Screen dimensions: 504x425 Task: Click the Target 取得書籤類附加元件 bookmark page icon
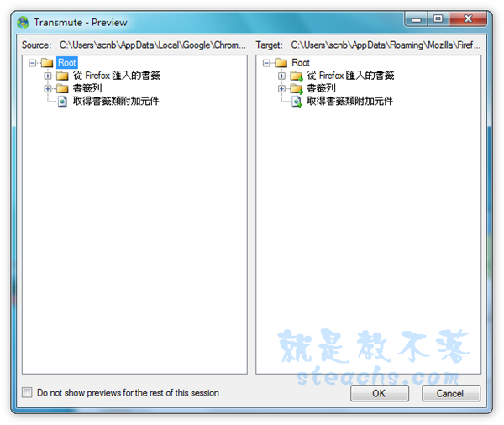coord(297,102)
